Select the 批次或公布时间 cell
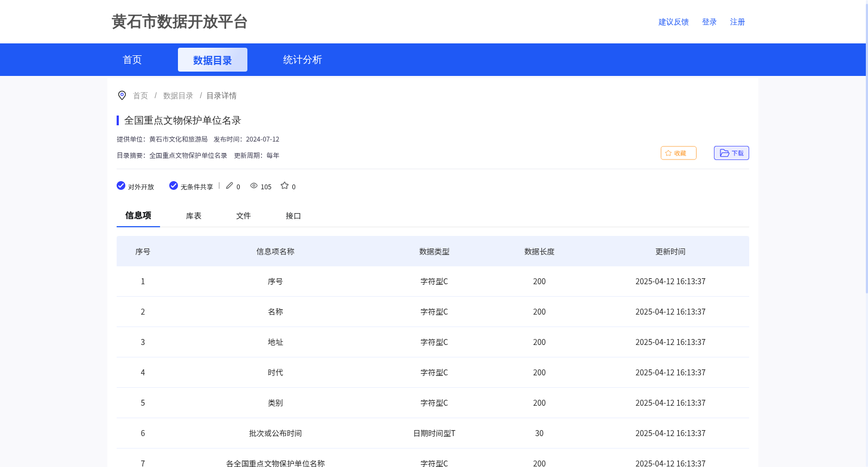Screen dimensions: 868x467 (276, 433)
